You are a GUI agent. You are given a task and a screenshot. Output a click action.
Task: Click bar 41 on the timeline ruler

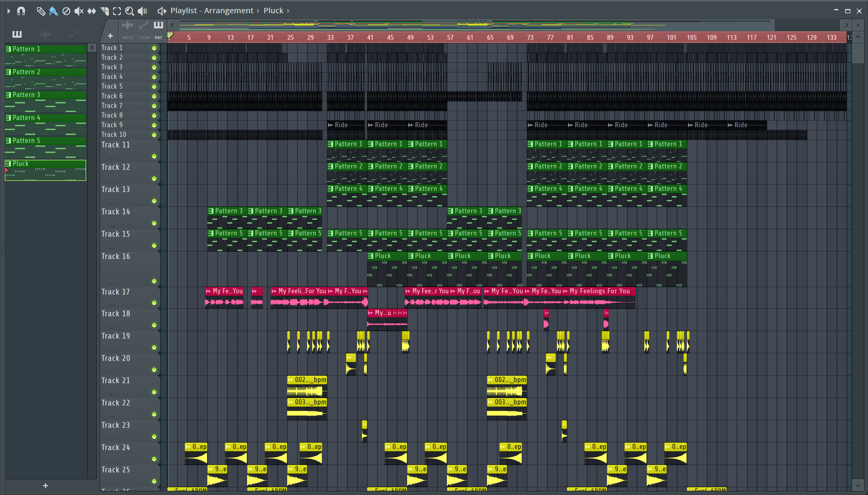(370, 38)
